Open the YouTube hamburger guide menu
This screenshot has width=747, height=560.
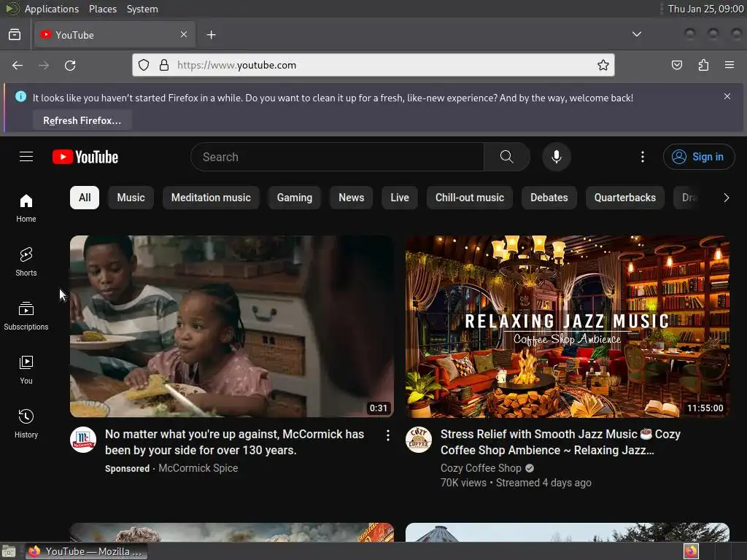(x=26, y=157)
